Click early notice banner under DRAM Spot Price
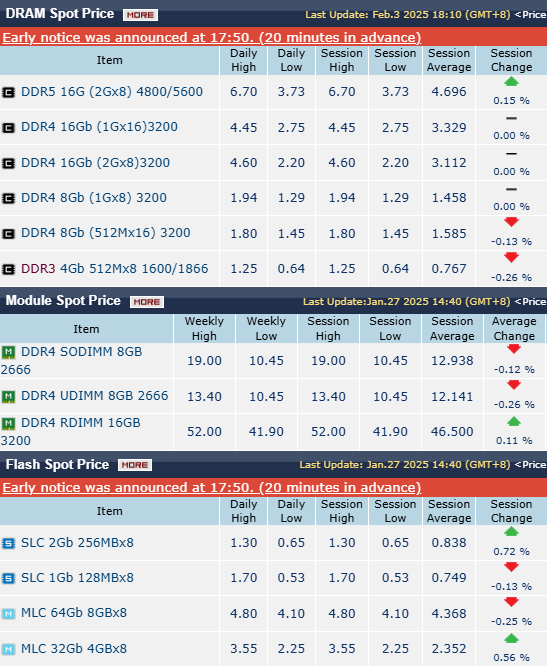 pos(274,37)
